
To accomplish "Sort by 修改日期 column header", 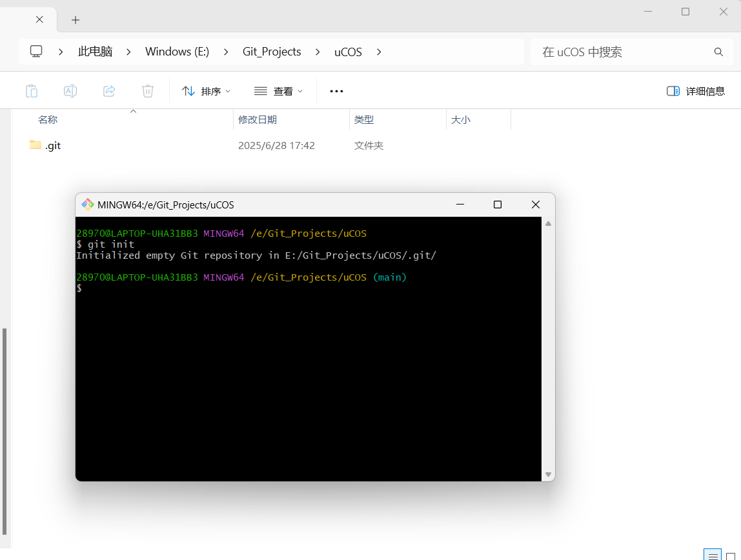I will coord(258,120).
